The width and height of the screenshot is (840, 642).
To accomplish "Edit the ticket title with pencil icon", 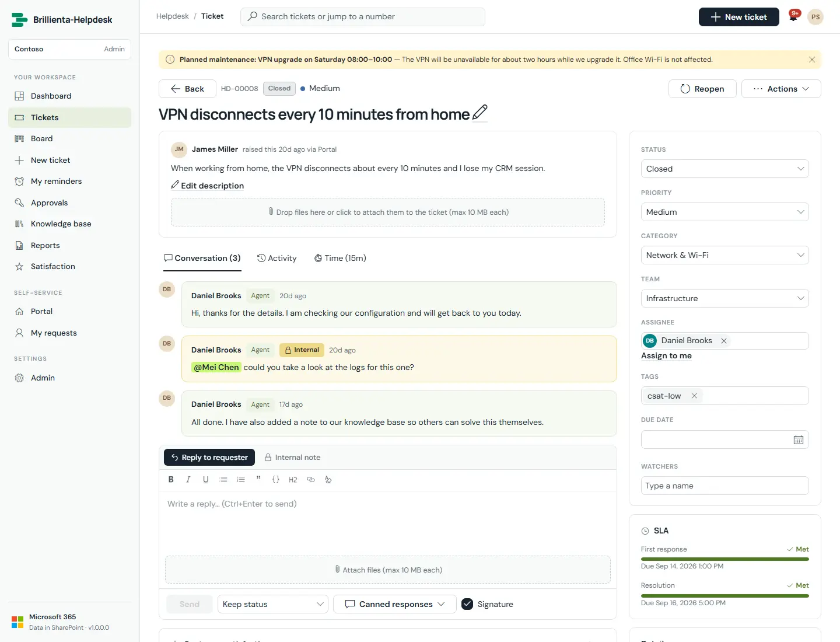I will pyautogui.click(x=480, y=113).
